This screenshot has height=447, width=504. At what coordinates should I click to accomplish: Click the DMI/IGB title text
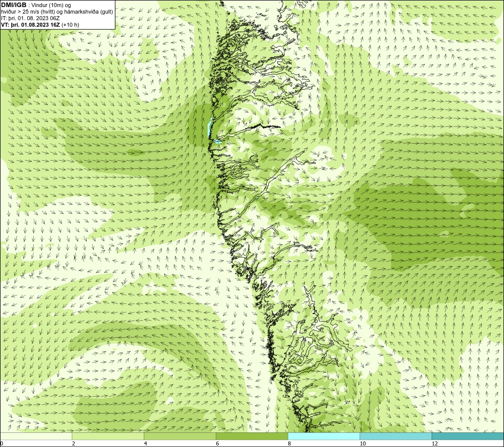(x=14, y=5)
